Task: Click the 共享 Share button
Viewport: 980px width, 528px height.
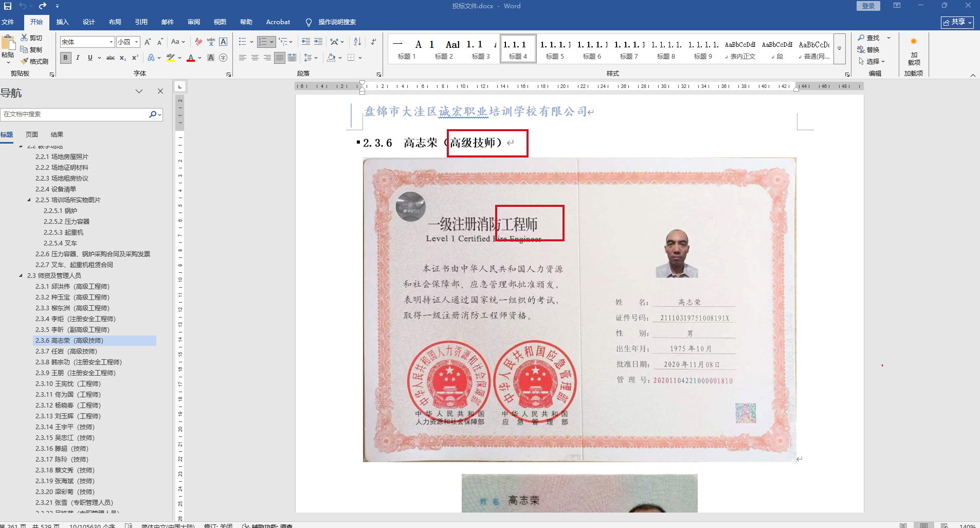Action: (957, 22)
